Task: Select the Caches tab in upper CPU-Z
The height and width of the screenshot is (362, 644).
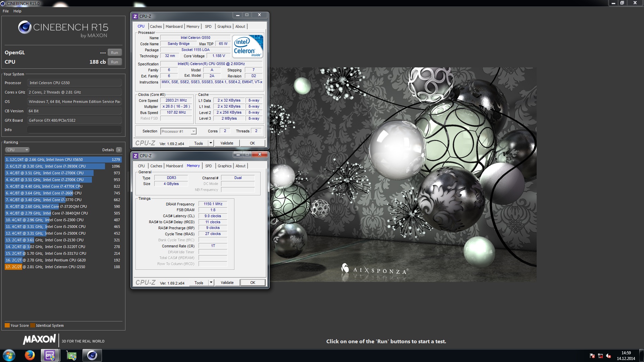Action: [x=156, y=26]
